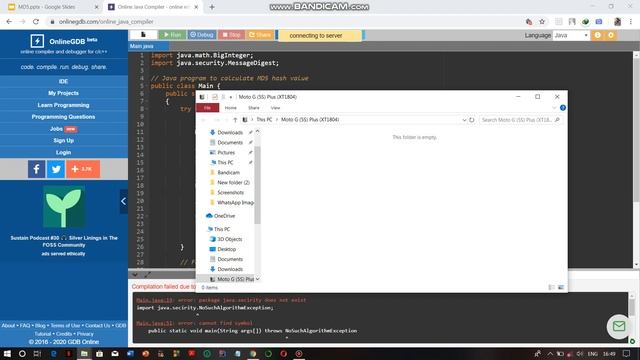Refresh the File Explorer folder
The width and height of the screenshot is (640, 360).
[x=471, y=120]
